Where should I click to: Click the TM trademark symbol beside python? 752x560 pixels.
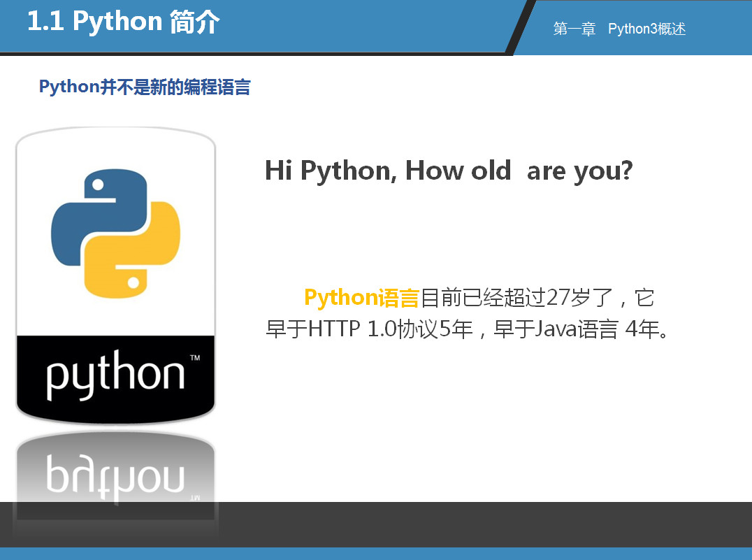click(x=195, y=358)
